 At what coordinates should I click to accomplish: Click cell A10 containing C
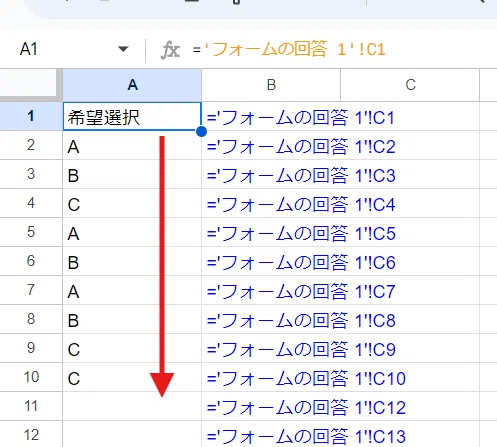click(132, 377)
